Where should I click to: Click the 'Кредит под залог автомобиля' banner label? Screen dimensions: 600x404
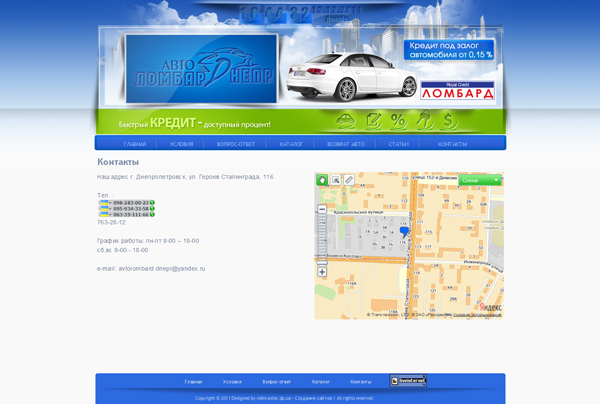point(449,50)
